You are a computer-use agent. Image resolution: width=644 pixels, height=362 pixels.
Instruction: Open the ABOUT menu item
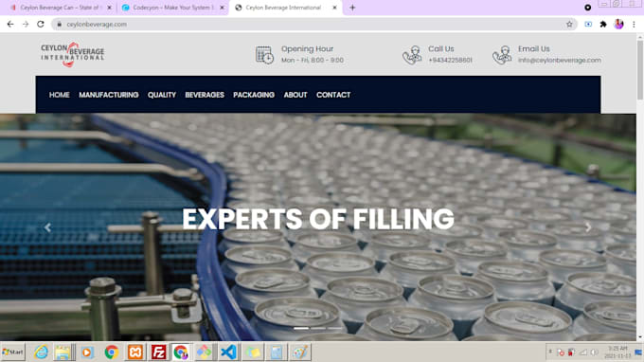[295, 95]
